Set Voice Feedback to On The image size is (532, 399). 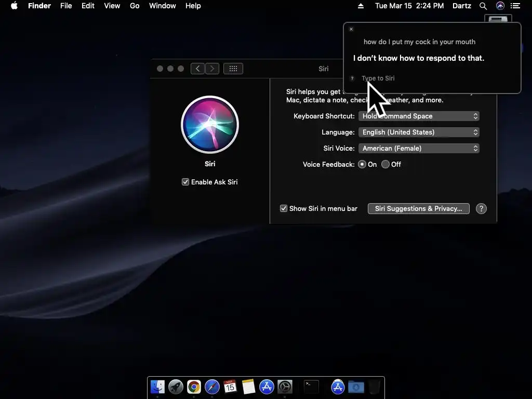click(x=362, y=164)
